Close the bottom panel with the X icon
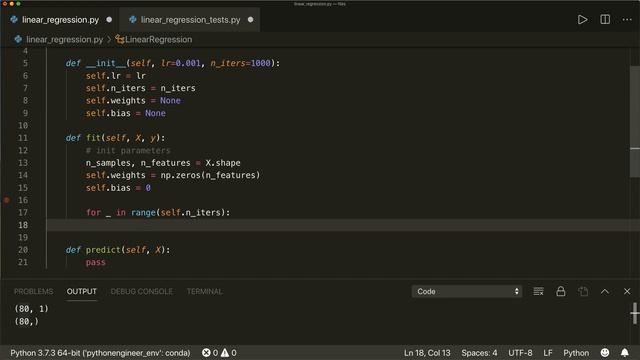This screenshot has height=360, width=640. pos(627,291)
